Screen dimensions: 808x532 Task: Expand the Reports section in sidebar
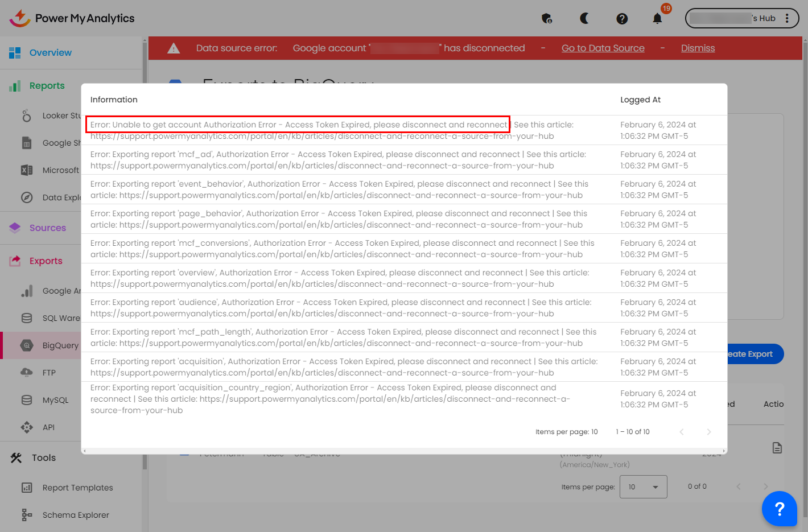[x=47, y=86]
